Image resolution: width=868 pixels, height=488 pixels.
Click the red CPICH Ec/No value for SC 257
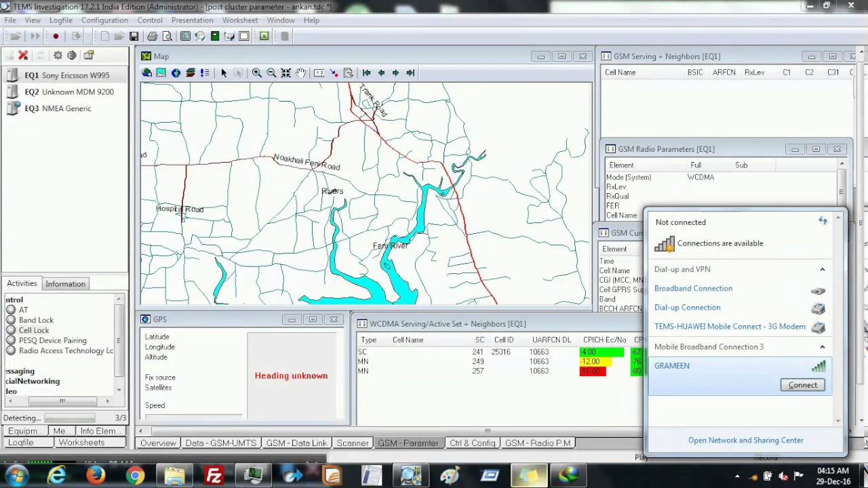click(593, 371)
